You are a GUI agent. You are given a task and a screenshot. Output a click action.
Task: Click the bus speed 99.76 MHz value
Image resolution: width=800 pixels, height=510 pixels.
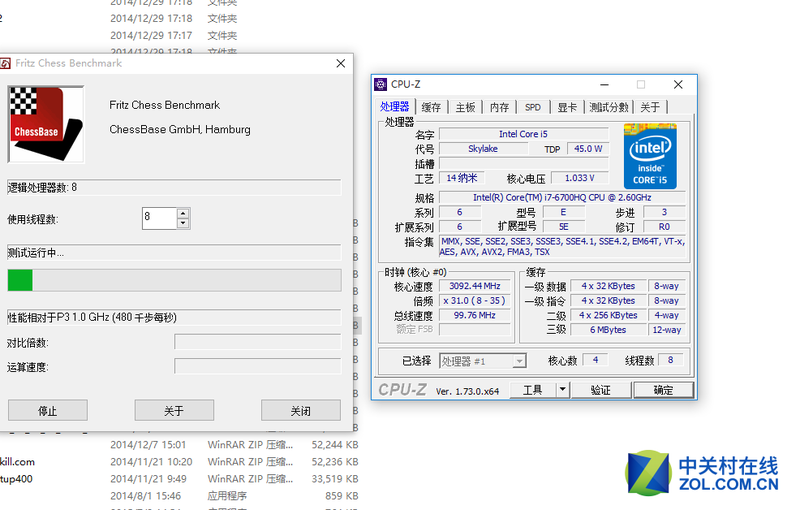(474, 315)
